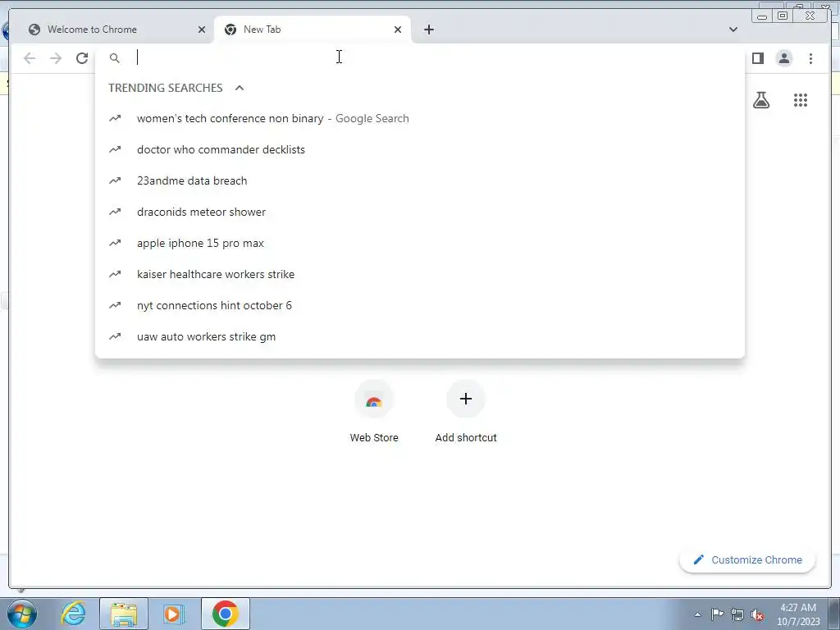Click the forward navigation arrow
The image size is (840, 630).
tap(56, 58)
